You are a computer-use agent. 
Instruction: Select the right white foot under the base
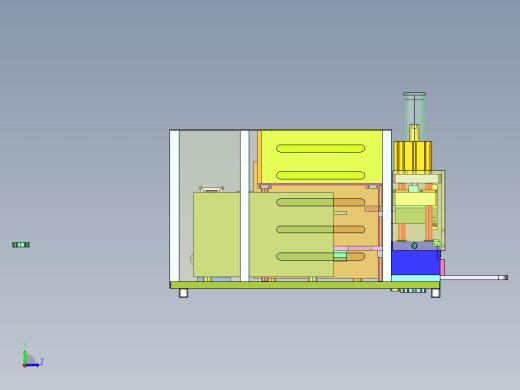point(436,293)
